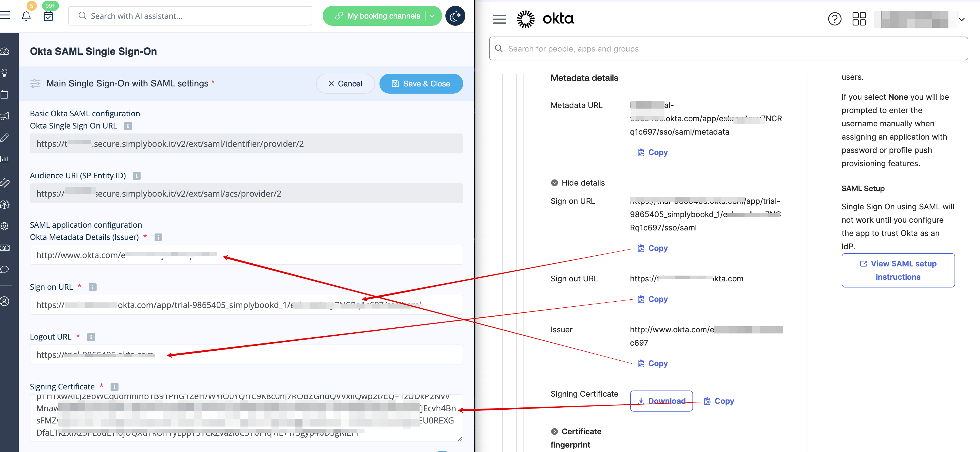Open the megaphone marketing sidebar icon
The width and height of the screenshot is (980, 452).
[5, 116]
